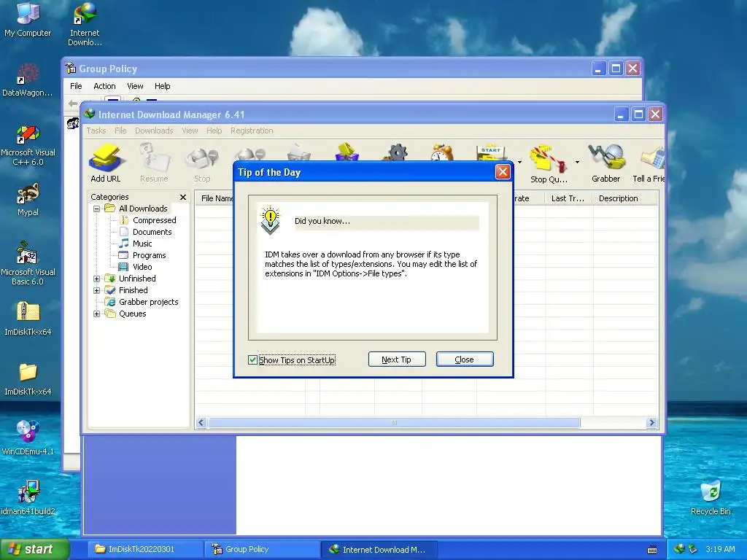Click Internet Download Manager taskbar button

coord(378,550)
